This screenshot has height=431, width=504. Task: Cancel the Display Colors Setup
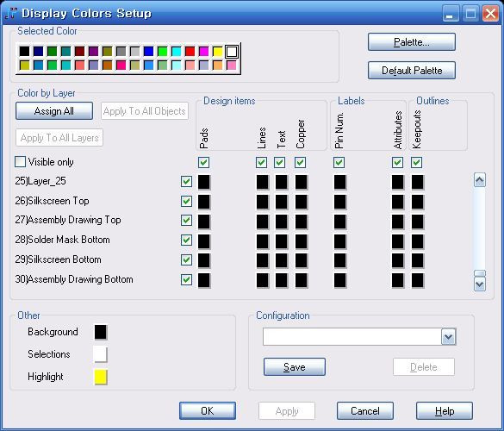point(364,410)
